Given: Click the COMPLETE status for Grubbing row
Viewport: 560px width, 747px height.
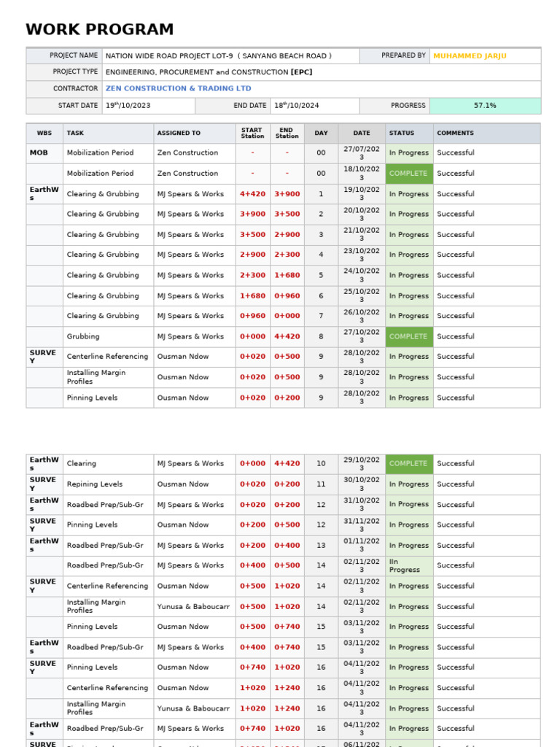Looking at the screenshot, I should 409,336.
